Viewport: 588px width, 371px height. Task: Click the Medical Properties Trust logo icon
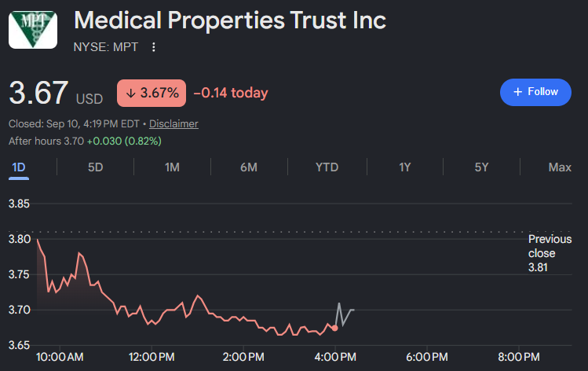[33, 30]
